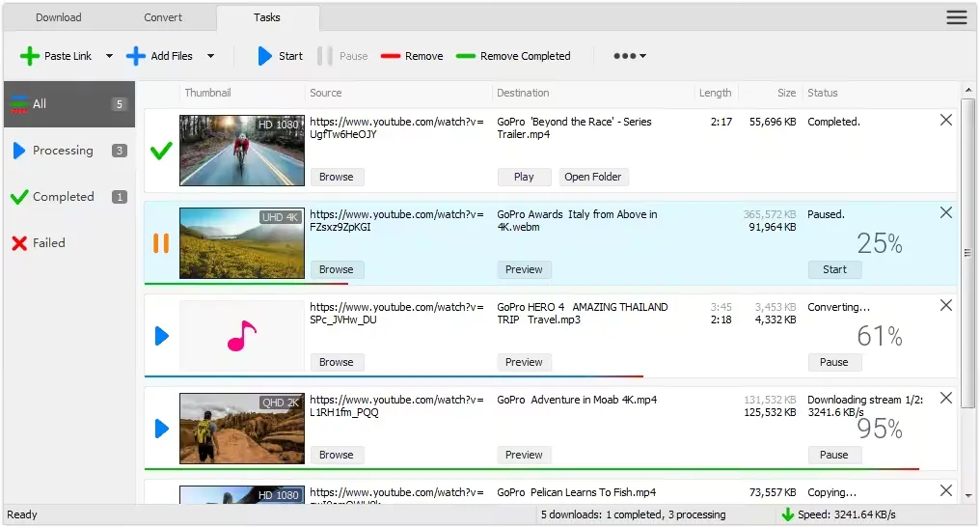Click the green Remove Completed icon
Image resolution: width=980 pixels, height=528 pixels.
click(x=466, y=56)
